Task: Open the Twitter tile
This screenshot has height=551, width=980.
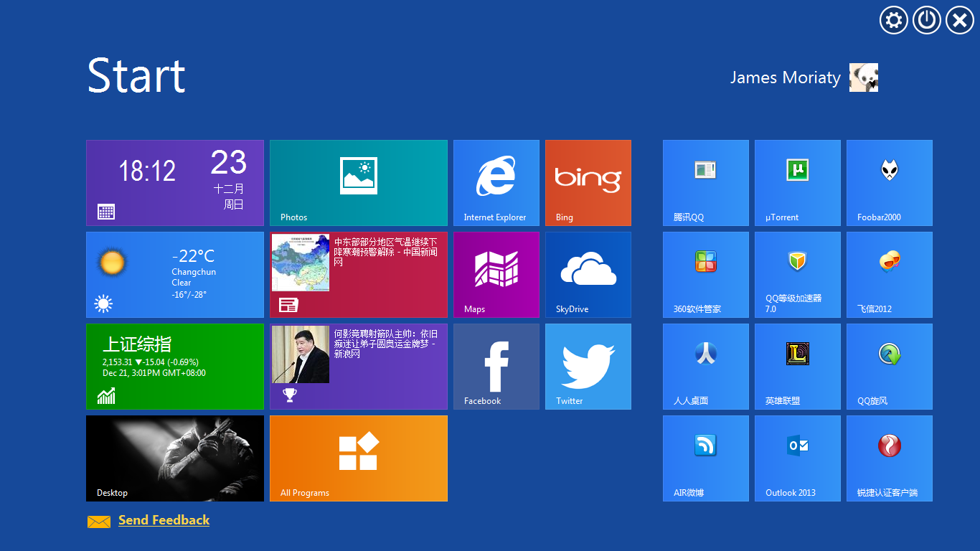Action: point(588,367)
